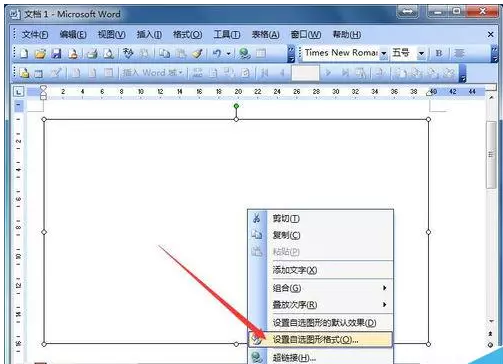Viewport: 503px width, 364px height.
Task: Click the right indent marker on ruler
Action: pos(429,94)
